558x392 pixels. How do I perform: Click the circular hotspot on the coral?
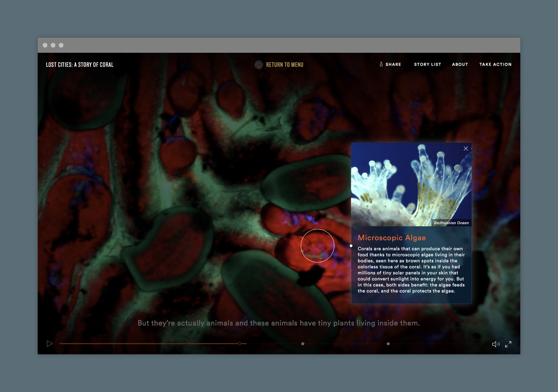(x=317, y=246)
